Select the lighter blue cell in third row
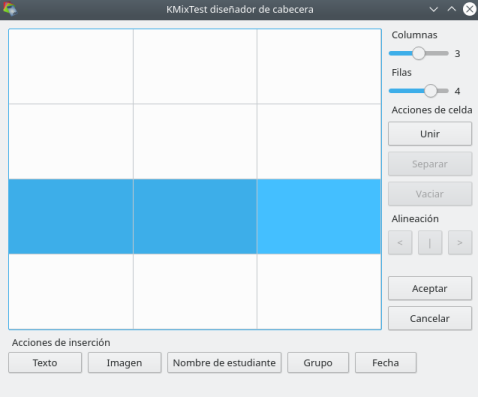Image resolution: width=478 pixels, height=397 pixels. click(x=319, y=217)
